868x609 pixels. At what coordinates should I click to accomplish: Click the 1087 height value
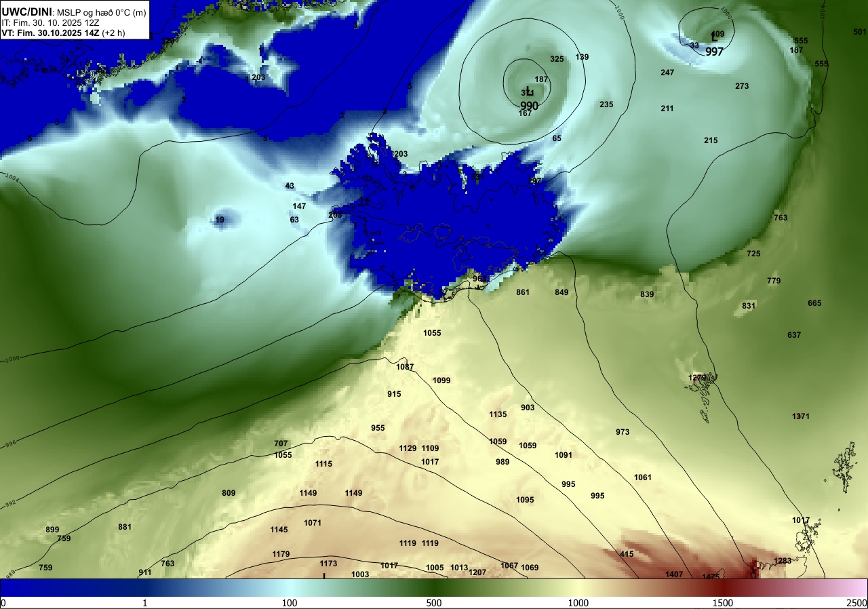coord(405,367)
